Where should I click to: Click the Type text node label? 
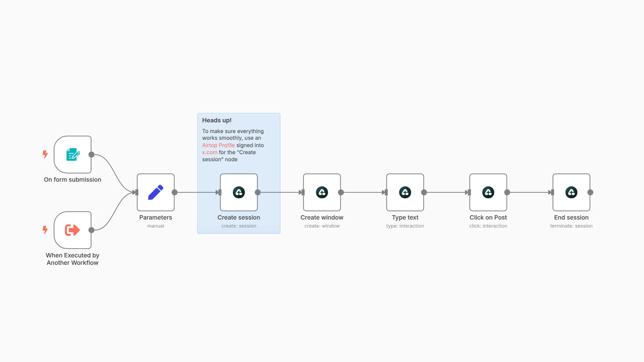[405, 218]
